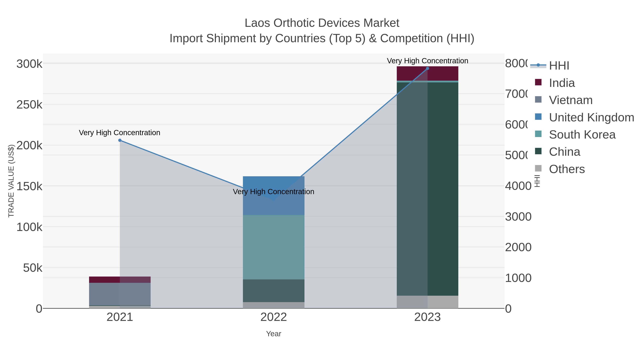Click the United Kingdom bar segment for 2022
This screenshot has width=644, height=362.
274,196
